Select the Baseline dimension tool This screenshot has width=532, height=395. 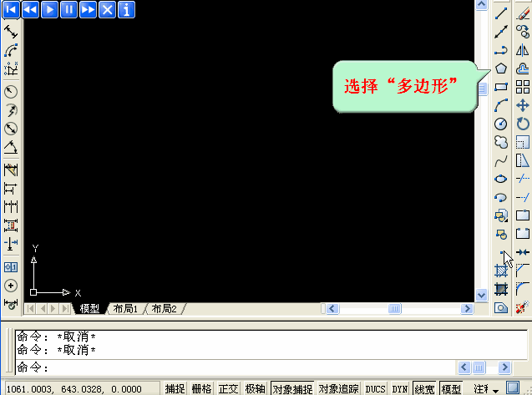tap(11, 189)
